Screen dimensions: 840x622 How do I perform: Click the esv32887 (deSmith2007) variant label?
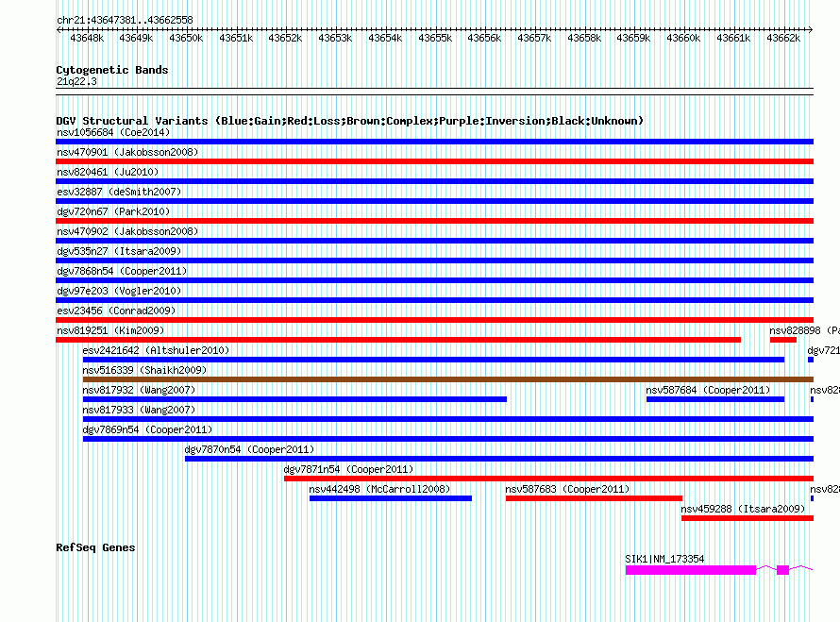click(119, 192)
